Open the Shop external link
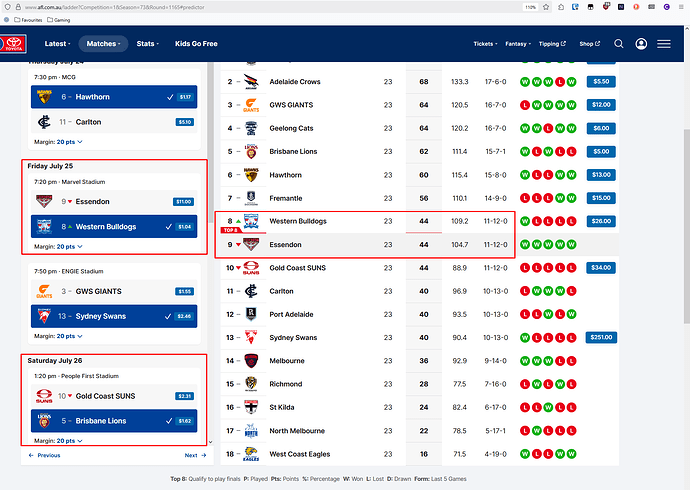The image size is (690, 490). click(590, 44)
